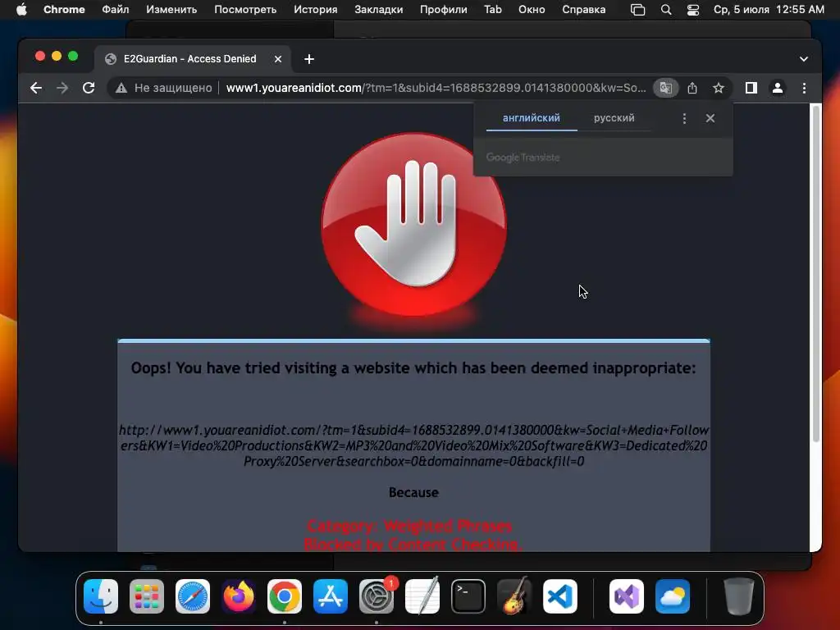The height and width of the screenshot is (630, 840).
Task: Open Spotlight search in menu bar
Action: coord(666,10)
